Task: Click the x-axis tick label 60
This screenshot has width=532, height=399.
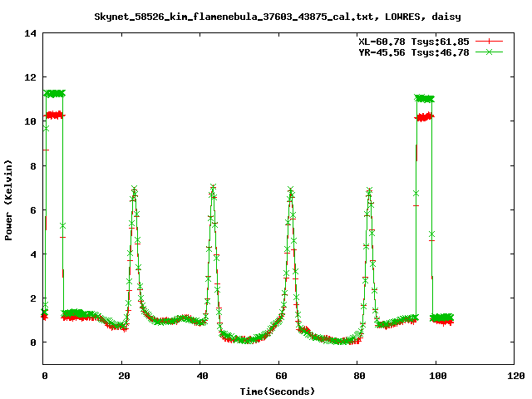Action: tap(281, 376)
